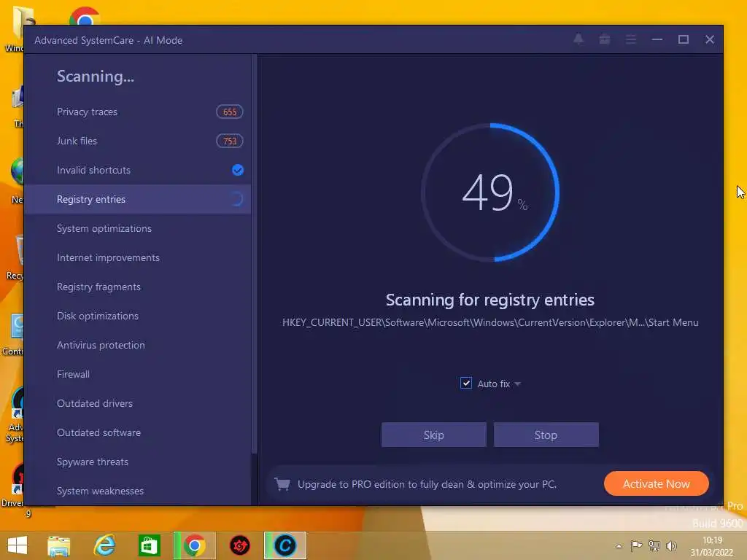Viewport: 747px width, 560px height.
Task: Open the toolbox briefcase icon in title bar
Action: pyautogui.click(x=605, y=39)
